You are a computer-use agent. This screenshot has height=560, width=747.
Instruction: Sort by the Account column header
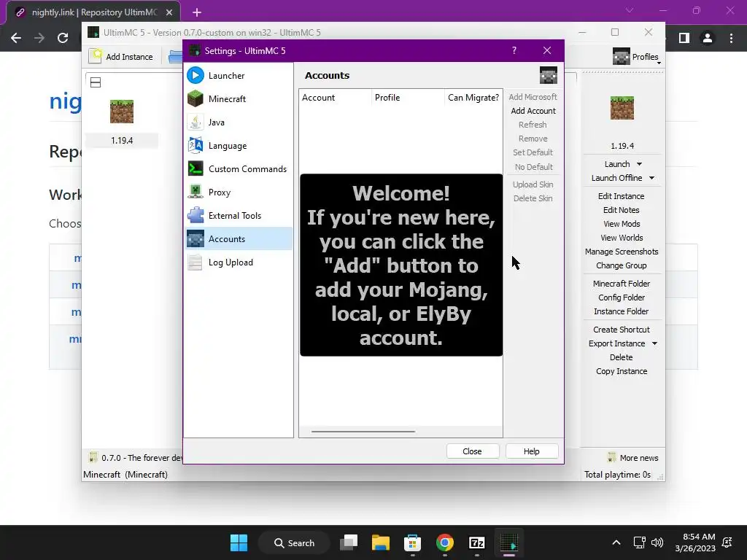coord(336,98)
